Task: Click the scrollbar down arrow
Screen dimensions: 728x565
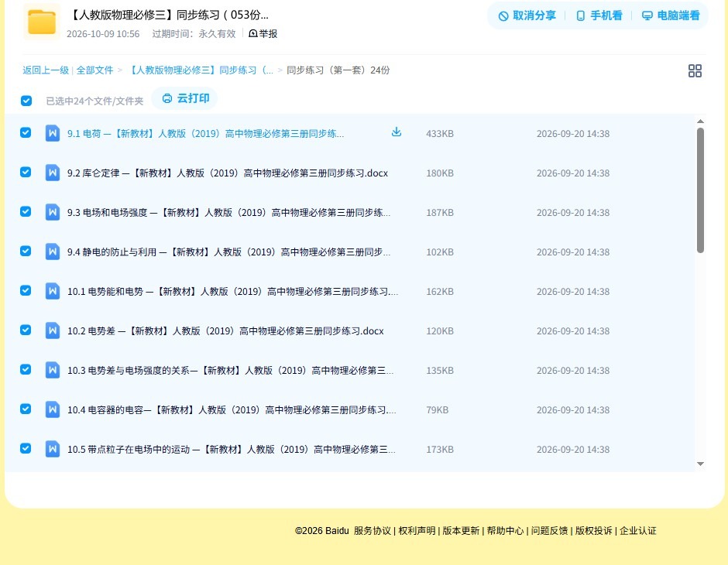Action: pyautogui.click(x=700, y=464)
